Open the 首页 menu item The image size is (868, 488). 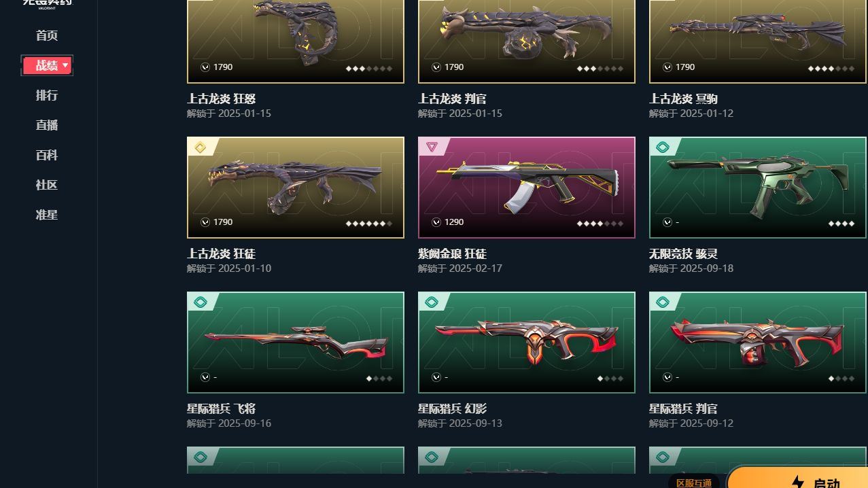(47, 35)
